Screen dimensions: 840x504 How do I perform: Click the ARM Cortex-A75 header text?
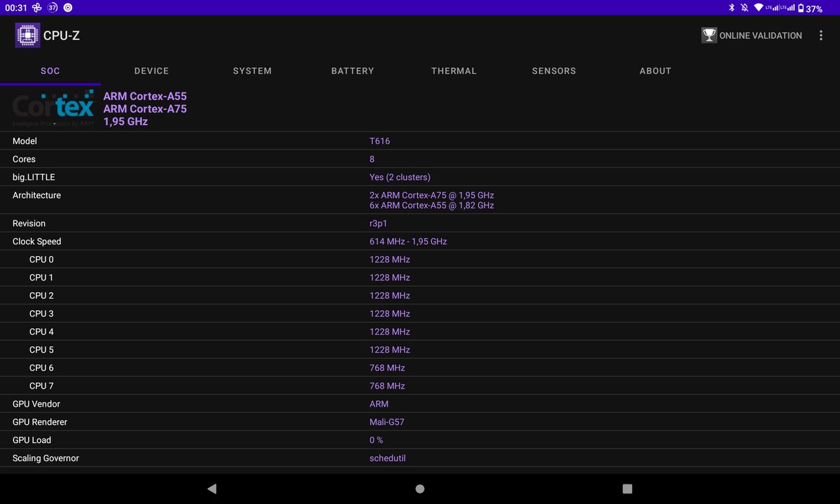[x=145, y=109]
